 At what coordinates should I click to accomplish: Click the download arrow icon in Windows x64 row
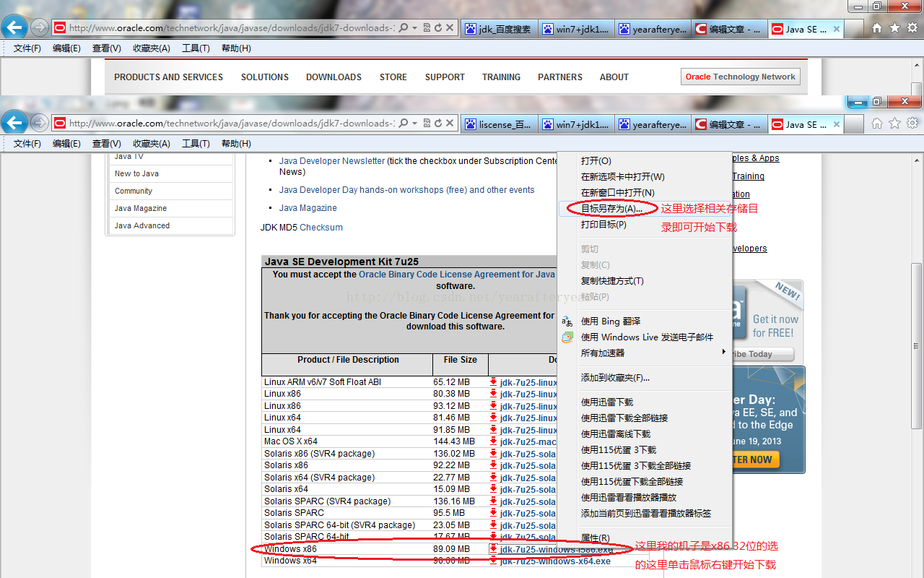pos(494,561)
